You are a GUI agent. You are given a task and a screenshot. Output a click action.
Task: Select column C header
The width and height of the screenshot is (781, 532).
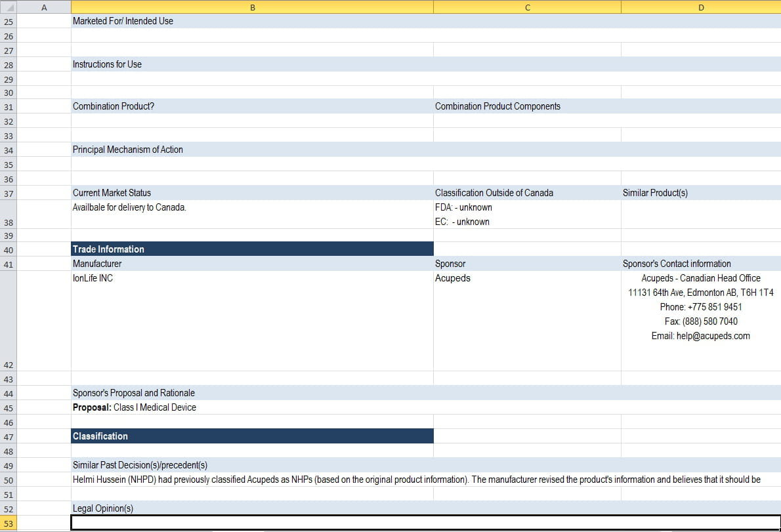(x=527, y=7)
